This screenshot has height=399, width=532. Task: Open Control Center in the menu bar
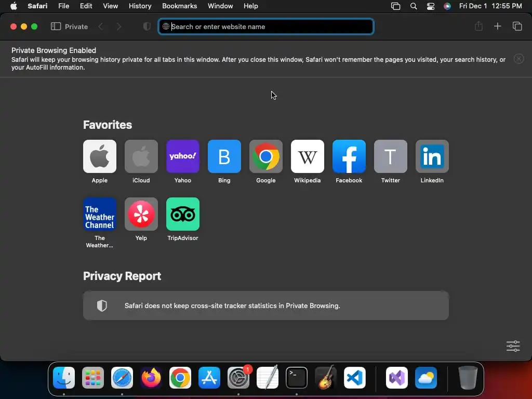(431, 6)
